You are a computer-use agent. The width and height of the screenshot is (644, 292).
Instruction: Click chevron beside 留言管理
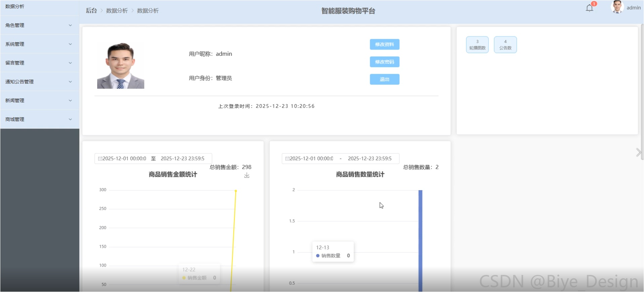click(x=70, y=63)
